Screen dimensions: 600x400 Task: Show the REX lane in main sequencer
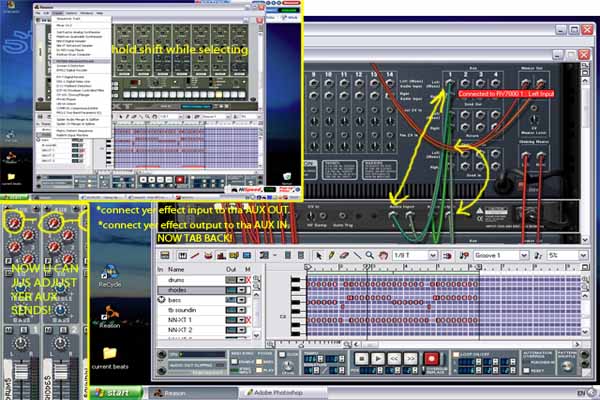click(195, 255)
